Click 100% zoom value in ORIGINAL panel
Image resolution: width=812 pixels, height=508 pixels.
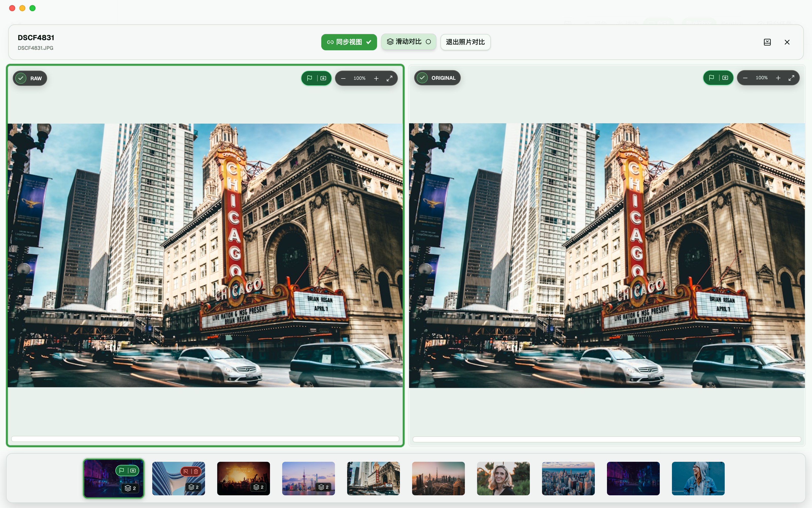tap(761, 78)
